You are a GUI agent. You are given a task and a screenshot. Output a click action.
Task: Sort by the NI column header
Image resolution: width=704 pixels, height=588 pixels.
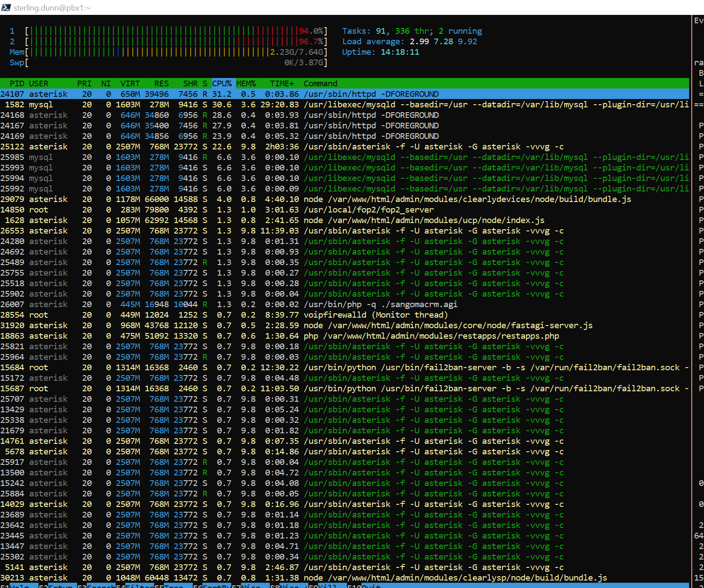pos(106,83)
